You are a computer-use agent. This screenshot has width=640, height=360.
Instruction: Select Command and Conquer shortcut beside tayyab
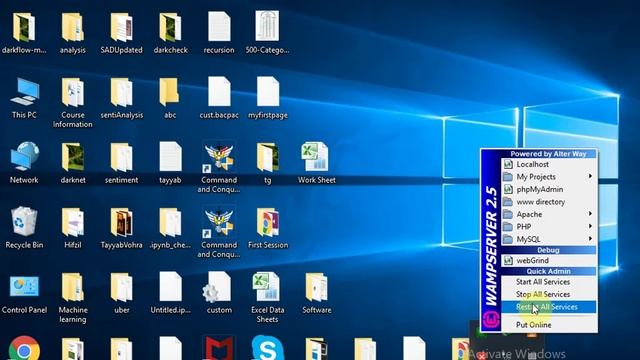click(x=219, y=157)
